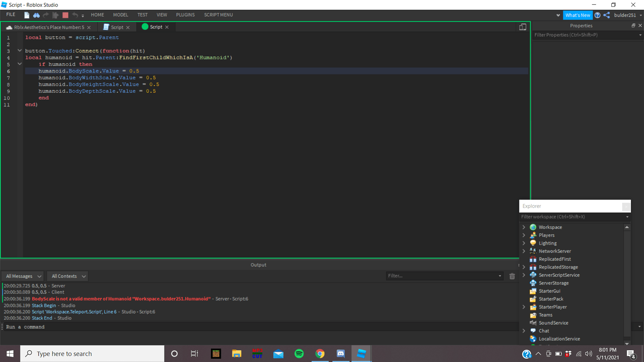Click the Share icon near the username
644x362 pixels.
[x=606, y=15]
